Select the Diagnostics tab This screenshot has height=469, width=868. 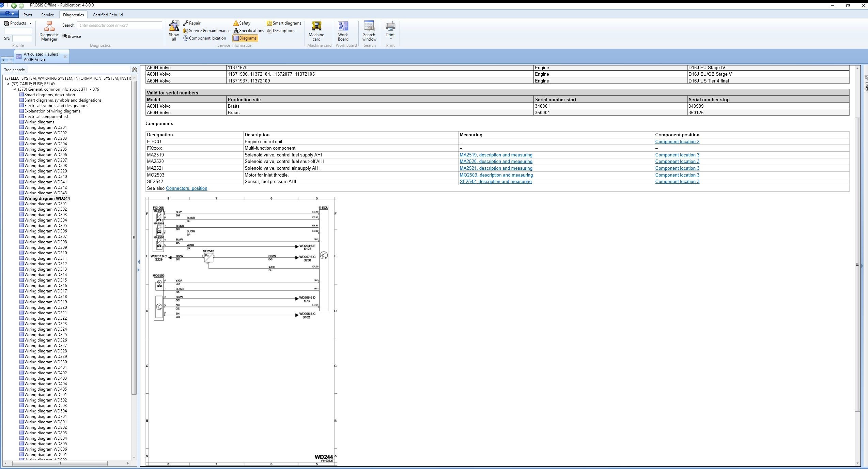pos(73,15)
